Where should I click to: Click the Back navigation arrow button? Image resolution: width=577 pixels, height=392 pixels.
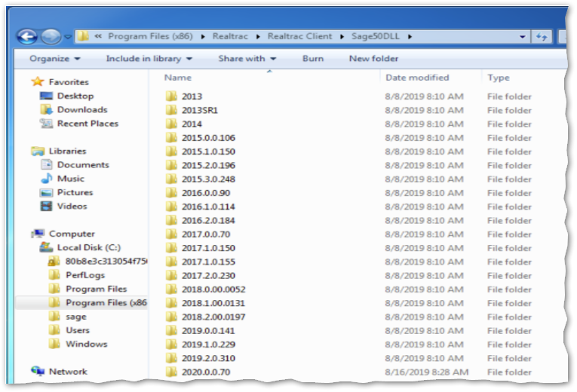28,36
